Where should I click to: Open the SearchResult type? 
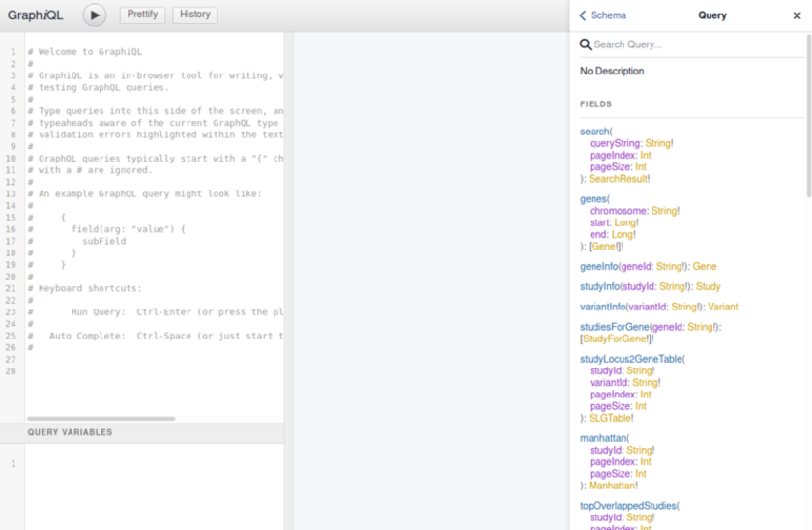tap(618, 179)
